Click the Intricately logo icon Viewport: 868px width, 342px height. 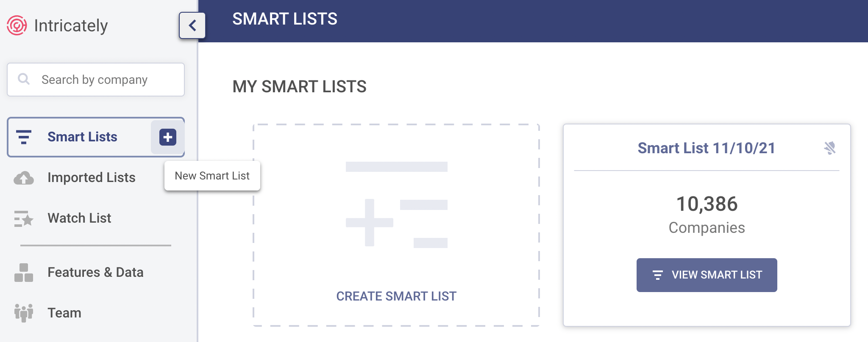coord(17,25)
